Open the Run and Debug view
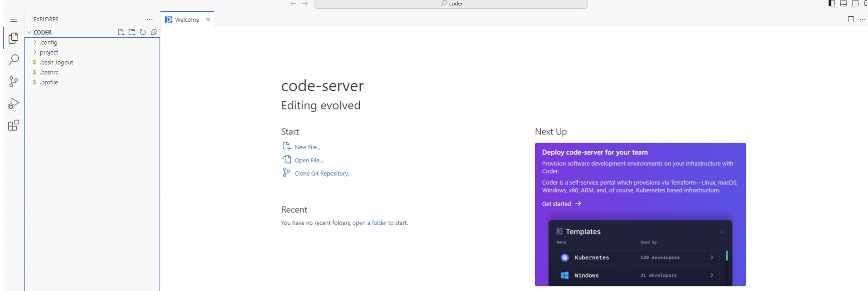The image size is (868, 291). tap(14, 104)
